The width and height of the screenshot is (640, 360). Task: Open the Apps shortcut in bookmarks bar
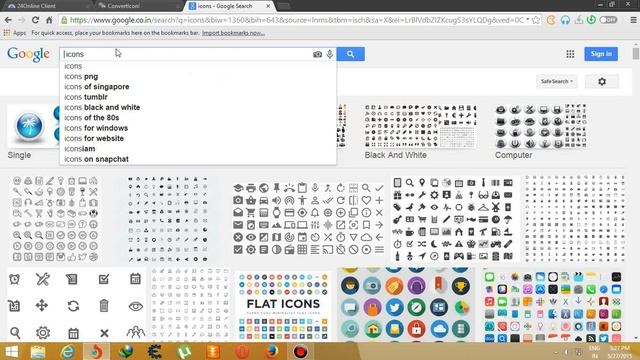point(15,33)
